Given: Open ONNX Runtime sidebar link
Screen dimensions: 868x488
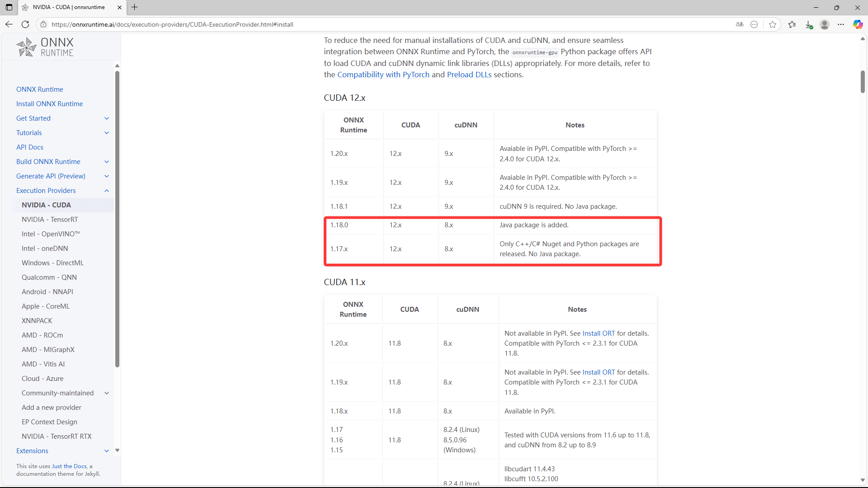Looking at the screenshot, I should click(40, 89).
